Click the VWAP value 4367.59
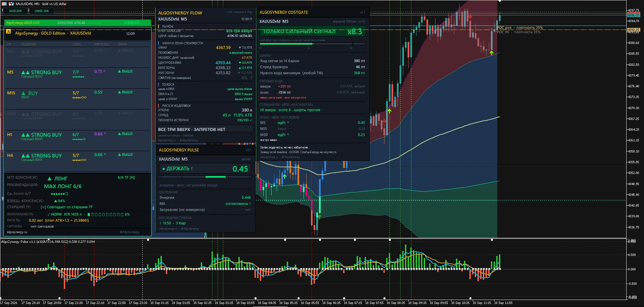This screenshot has width=644, height=307. point(223,48)
